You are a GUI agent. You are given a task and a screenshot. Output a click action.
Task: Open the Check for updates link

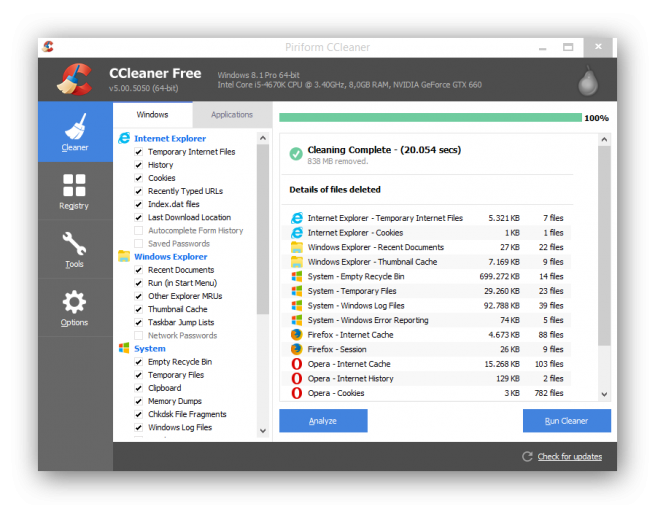click(570, 457)
